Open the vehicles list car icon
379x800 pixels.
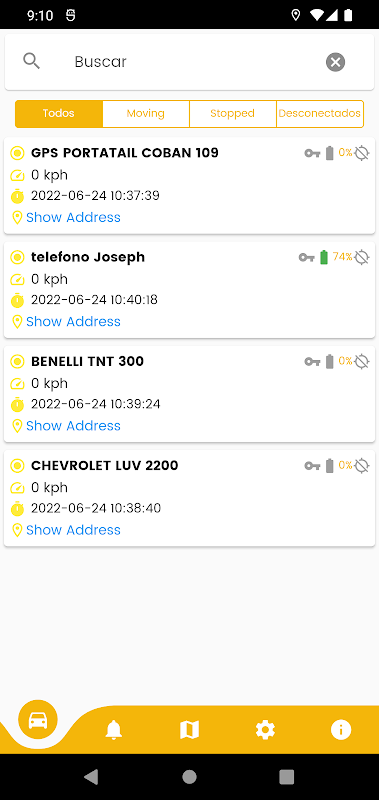coord(38,720)
